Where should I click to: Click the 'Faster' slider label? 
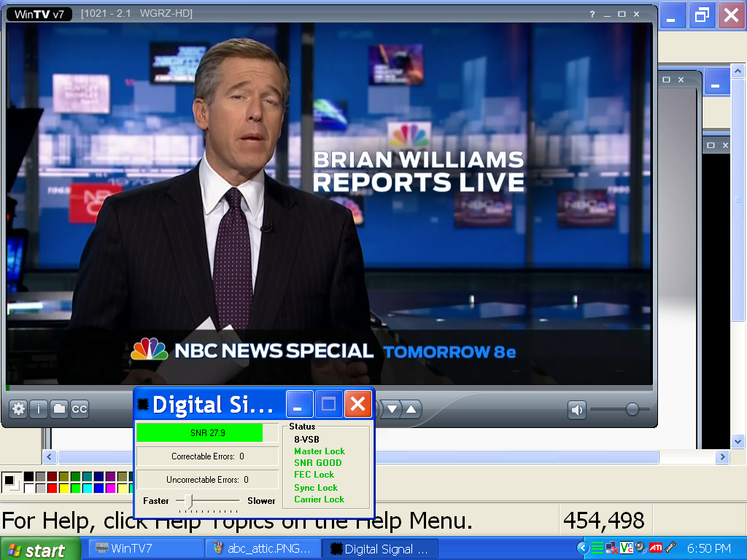[x=156, y=500]
